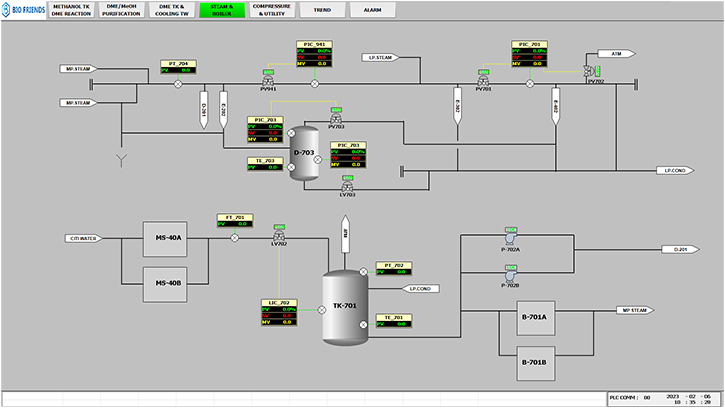Screen dimensions: 725x408
Task: Click the sensor circle beside TE_703
Action: coord(291,167)
